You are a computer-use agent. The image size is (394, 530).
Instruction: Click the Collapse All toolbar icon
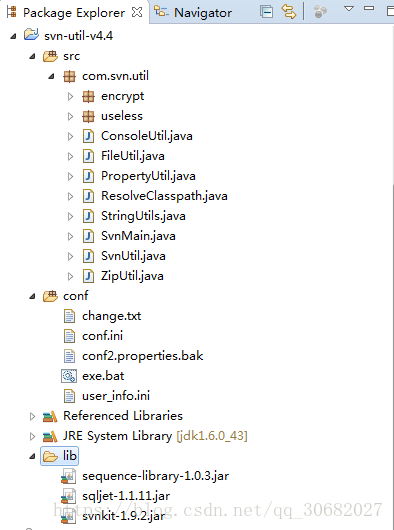click(267, 12)
